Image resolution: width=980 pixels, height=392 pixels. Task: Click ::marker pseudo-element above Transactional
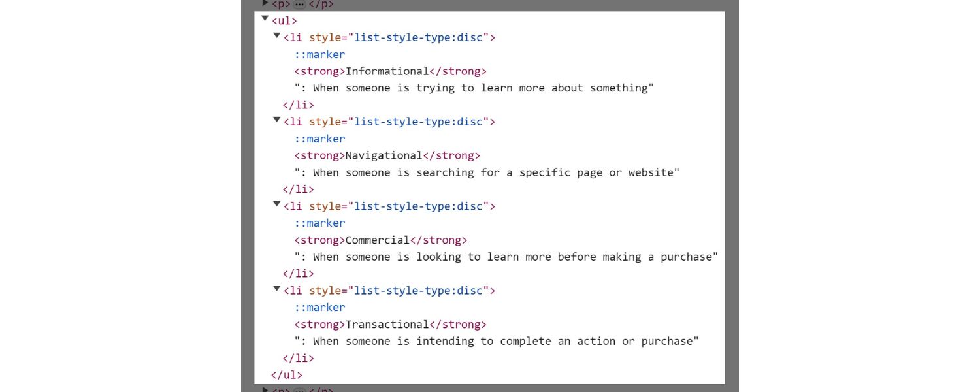(319, 307)
